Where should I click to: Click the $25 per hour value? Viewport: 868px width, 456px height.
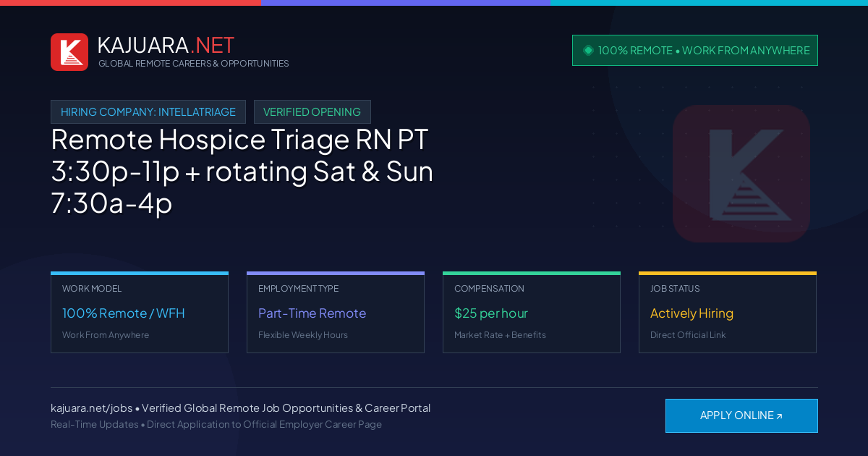(491, 313)
